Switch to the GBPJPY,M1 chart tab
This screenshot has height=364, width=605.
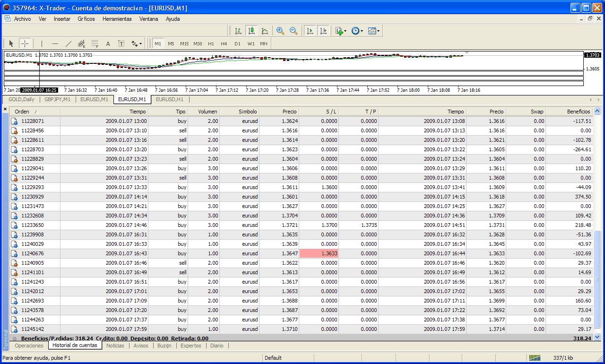57,99
